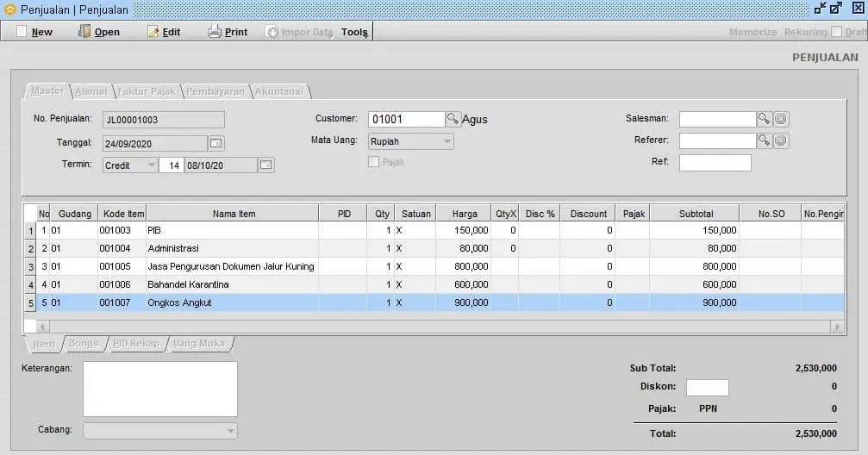The image size is (868, 455).
Task: Open the Tanggal calendar picker icon
Action: pyautogui.click(x=215, y=143)
